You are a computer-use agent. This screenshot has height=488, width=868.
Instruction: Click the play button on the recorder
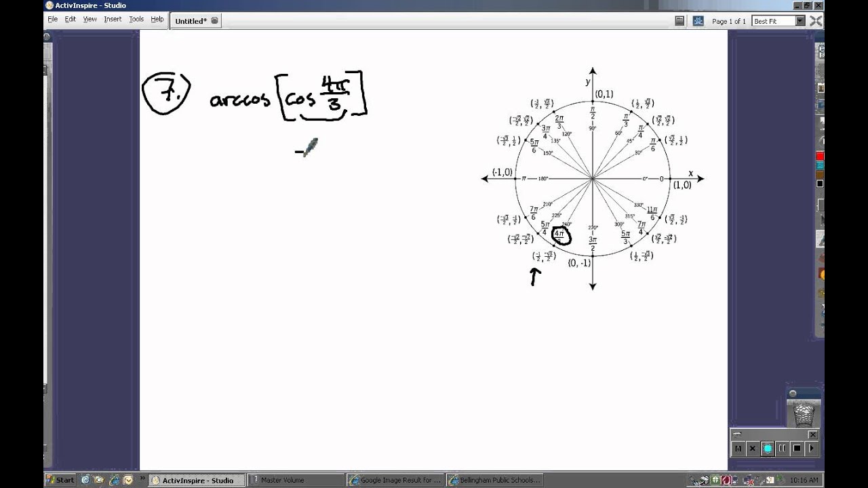tap(812, 448)
